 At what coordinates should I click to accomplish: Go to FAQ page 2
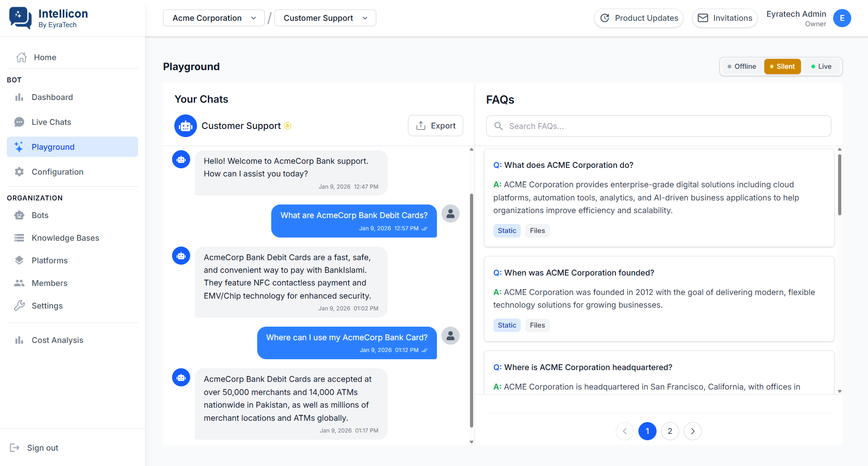pyautogui.click(x=670, y=431)
